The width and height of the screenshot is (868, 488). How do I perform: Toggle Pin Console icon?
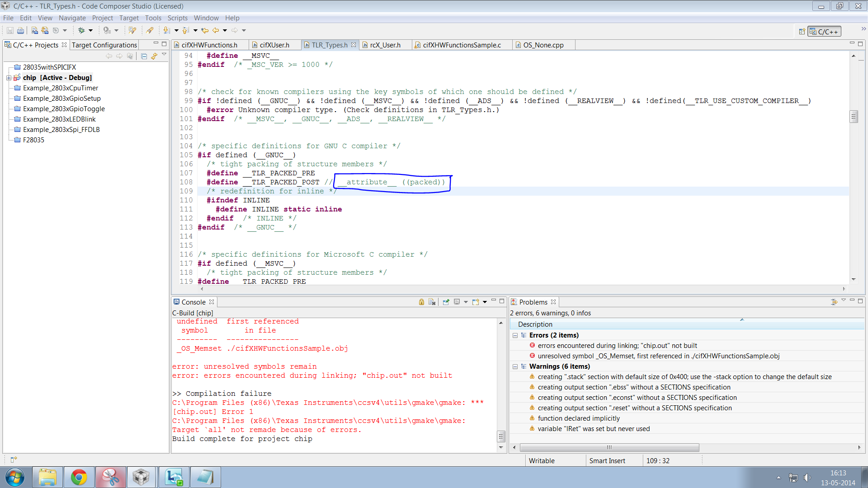[x=446, y=302]
